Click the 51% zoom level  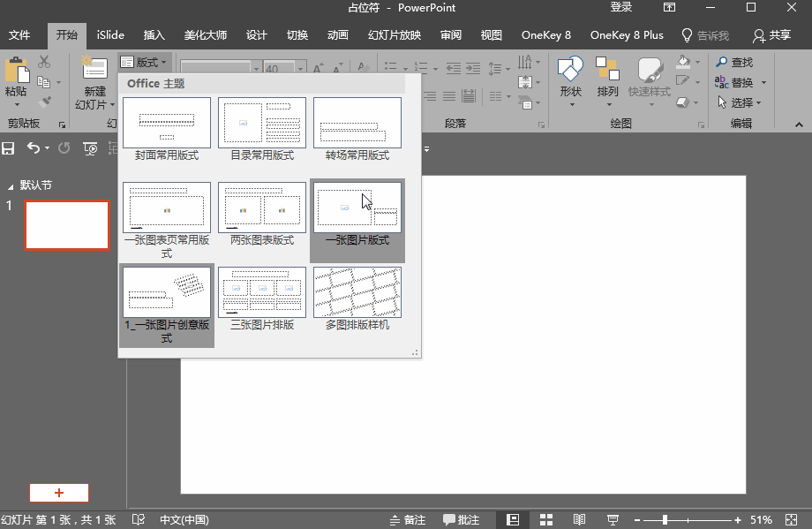pyautogui.click(x=761, y=519)
